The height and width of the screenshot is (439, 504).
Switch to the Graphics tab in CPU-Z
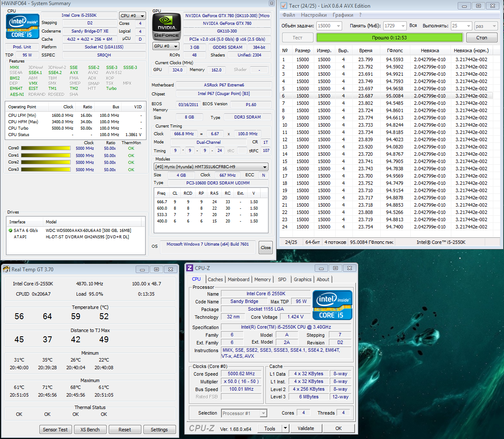pyautogui.click(x=302, y=279)
